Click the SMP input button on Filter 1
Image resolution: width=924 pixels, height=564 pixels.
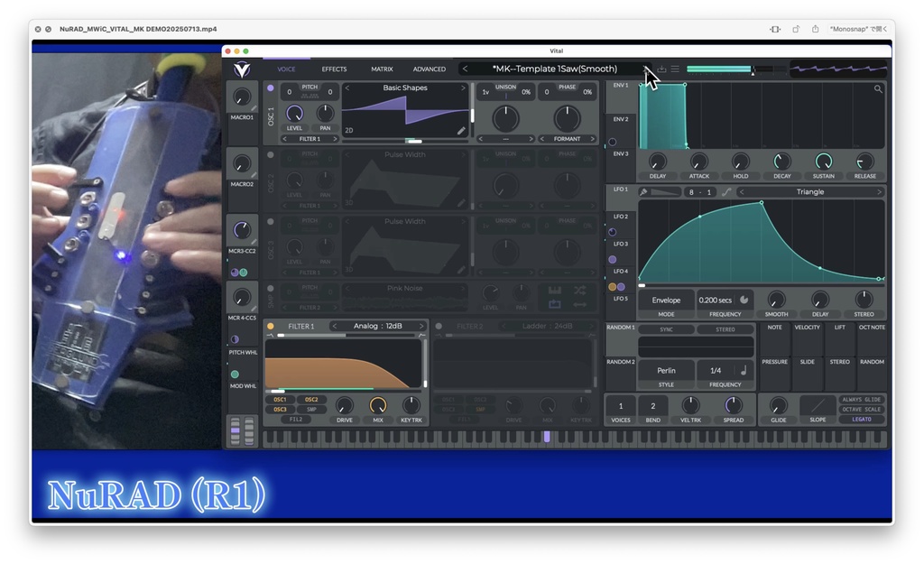pyautogui.click(x=311, y=409)
